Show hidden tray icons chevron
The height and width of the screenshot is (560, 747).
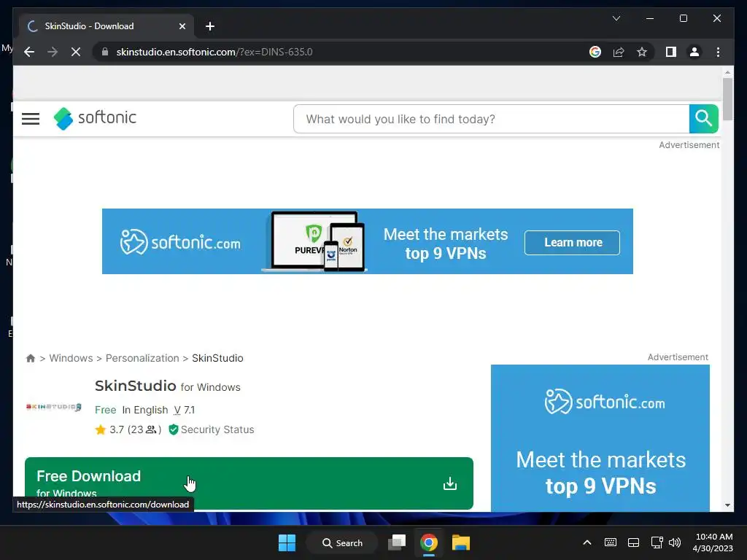587,542
